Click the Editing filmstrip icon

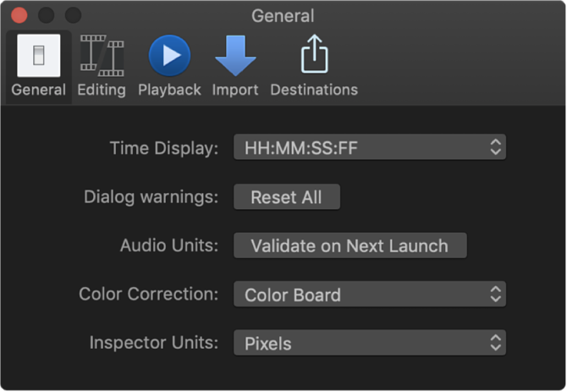[x=102, y=56]
